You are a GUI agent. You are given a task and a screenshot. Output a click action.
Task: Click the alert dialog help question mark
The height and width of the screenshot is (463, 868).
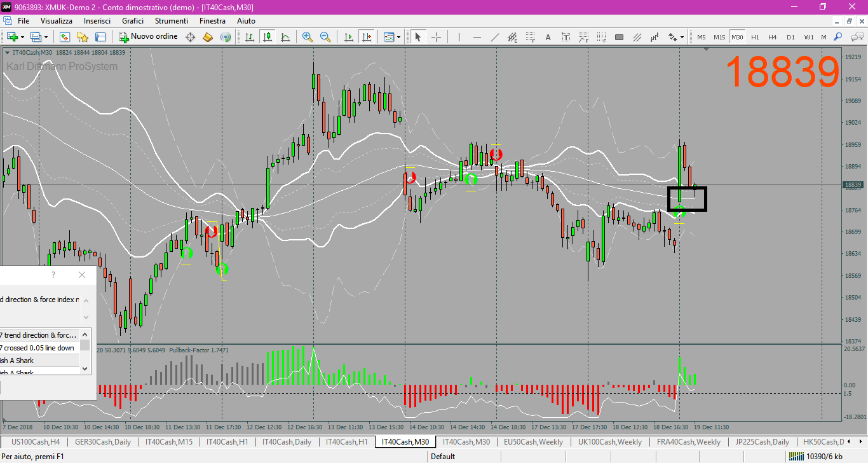[x=53, y=275]
